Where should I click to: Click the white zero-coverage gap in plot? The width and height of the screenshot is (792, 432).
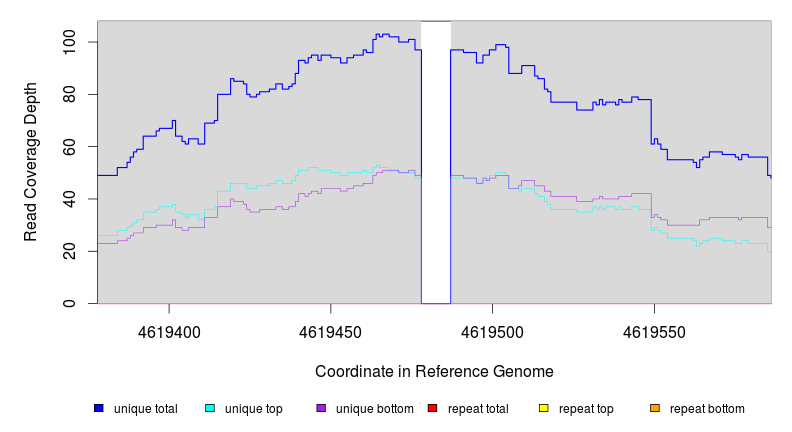436,160
